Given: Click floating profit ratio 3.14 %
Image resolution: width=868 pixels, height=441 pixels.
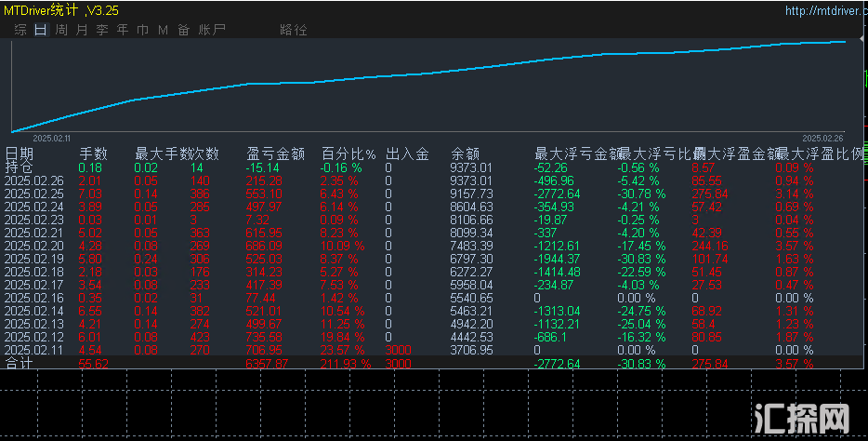Looking at the screenshot, I should pos(795,194).
